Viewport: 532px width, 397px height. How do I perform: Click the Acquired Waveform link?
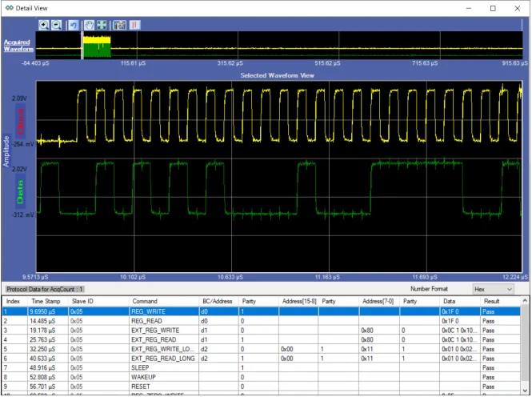(18, 45)
